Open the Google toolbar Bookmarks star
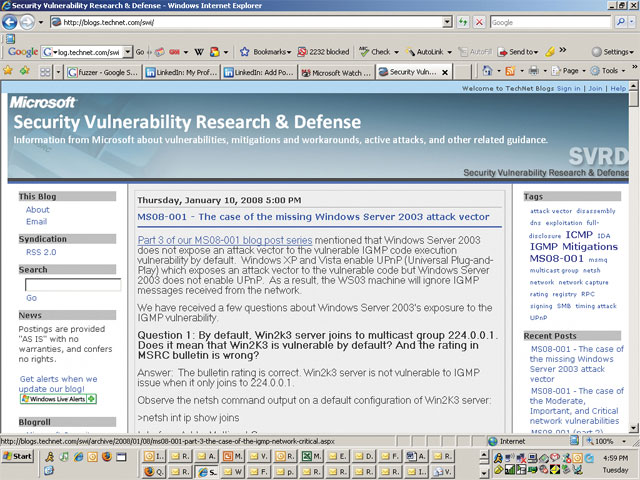Screen dimensions: 640x480 [265, 52]
